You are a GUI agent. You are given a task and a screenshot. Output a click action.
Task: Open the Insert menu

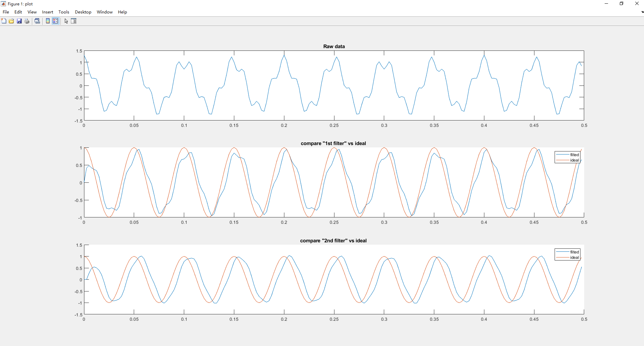pos(47,12)
